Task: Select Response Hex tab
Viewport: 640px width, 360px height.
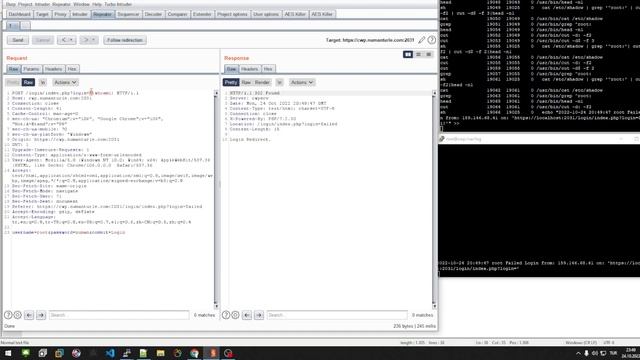Action: coord(268,69)
